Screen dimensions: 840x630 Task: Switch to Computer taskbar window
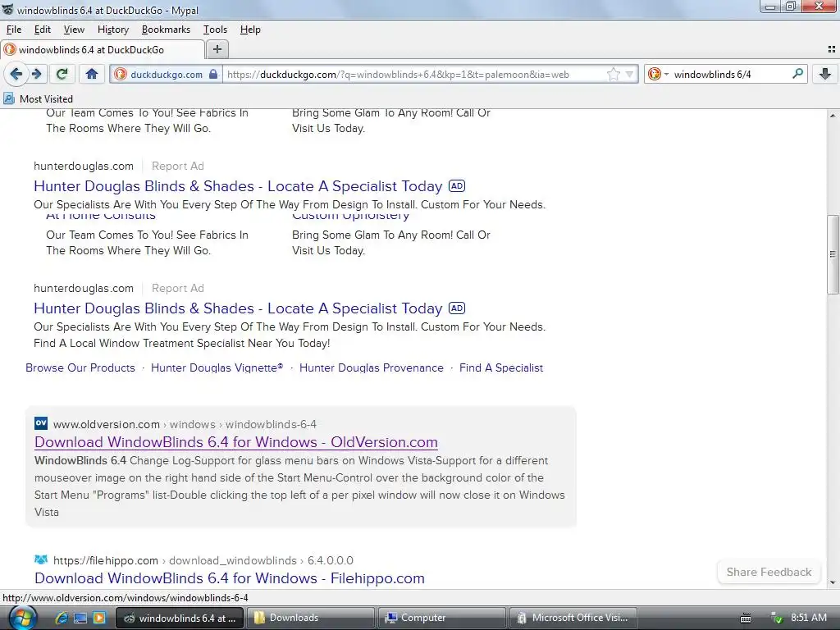click(x=442, y=618)
